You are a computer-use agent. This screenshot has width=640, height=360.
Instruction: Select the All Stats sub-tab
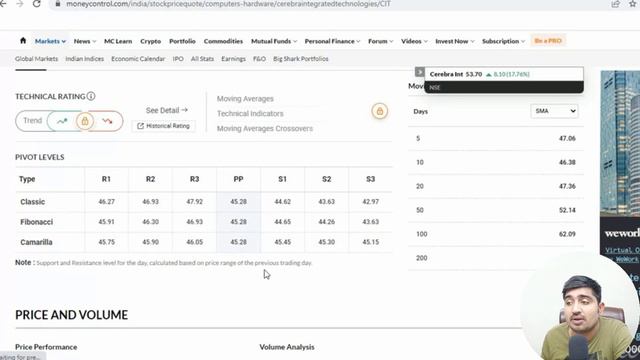coord(202,59)
